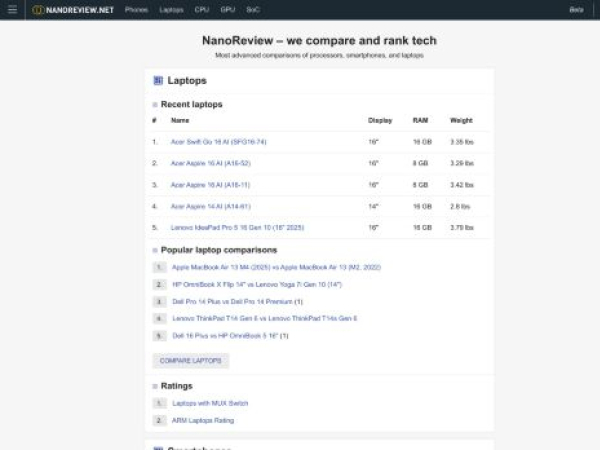The width and height of the screenshot is (600, 450).
Task: Open ARM Laptops Rating link
Action: (x=203, y=421)
